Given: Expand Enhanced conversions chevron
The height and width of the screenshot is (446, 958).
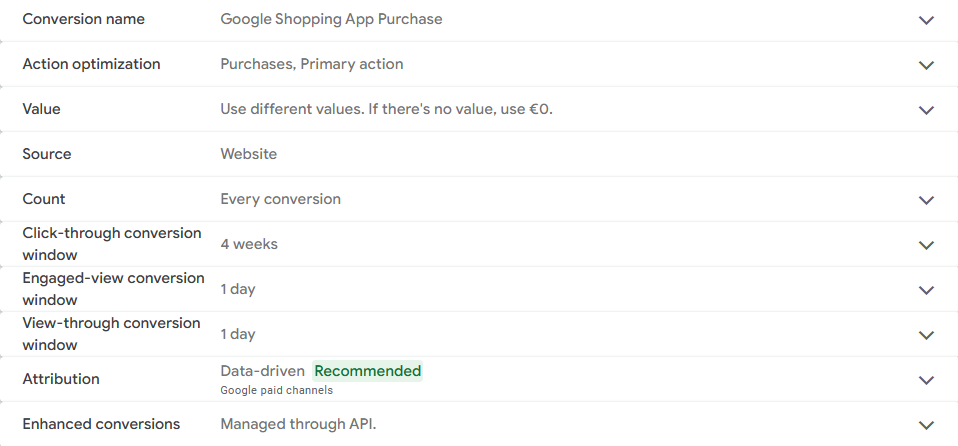Looking at the screenshot, I should click(926, 425).
